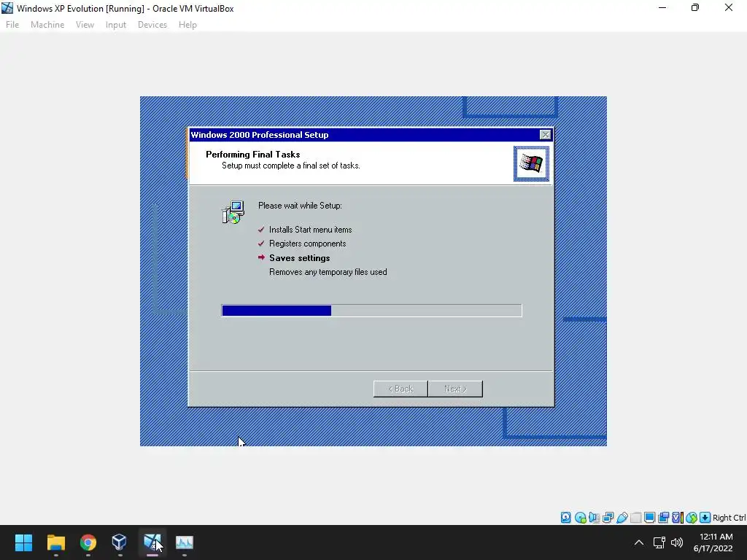The height and width of the screenshot is (560, 747).
Task: Click 'Setup must complete a final set of tasks' text
Action: pos(291,166)
